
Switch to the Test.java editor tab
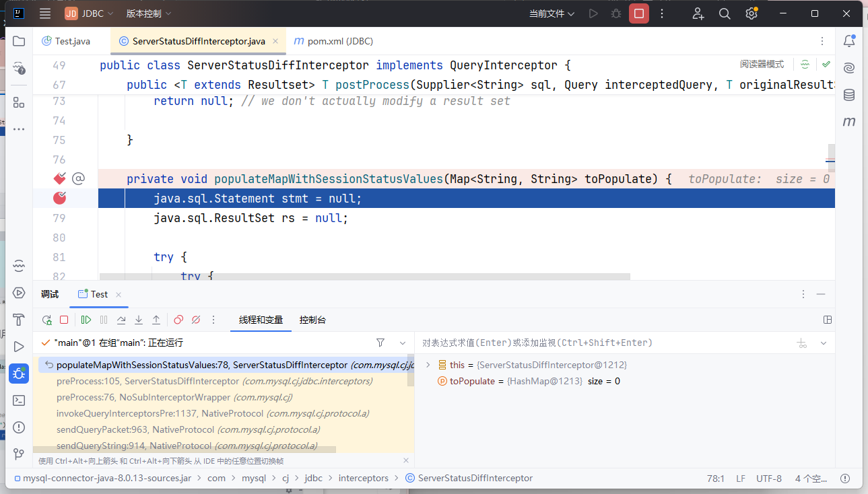pos(66,41)
